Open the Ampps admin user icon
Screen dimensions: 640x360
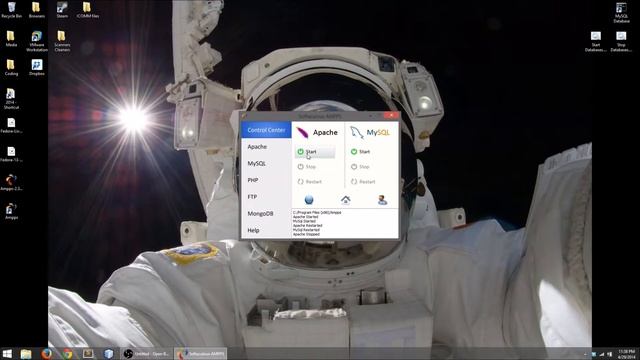tap(382, 200)
